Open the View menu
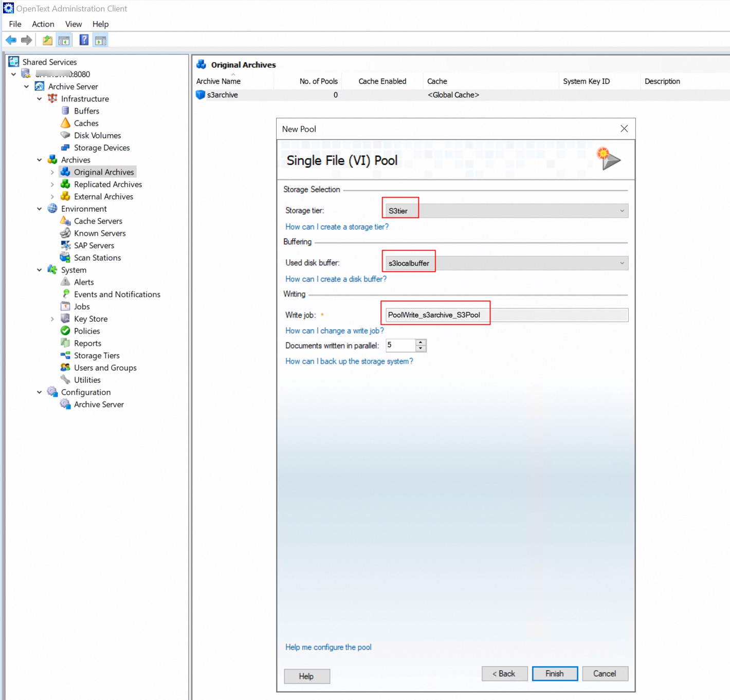Screen dimensions: 730x700 [74, 24]
